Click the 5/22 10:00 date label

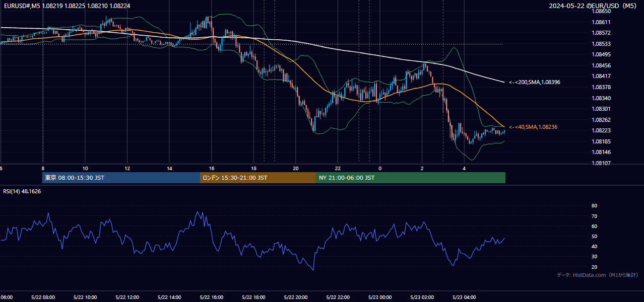coord(85,297)
